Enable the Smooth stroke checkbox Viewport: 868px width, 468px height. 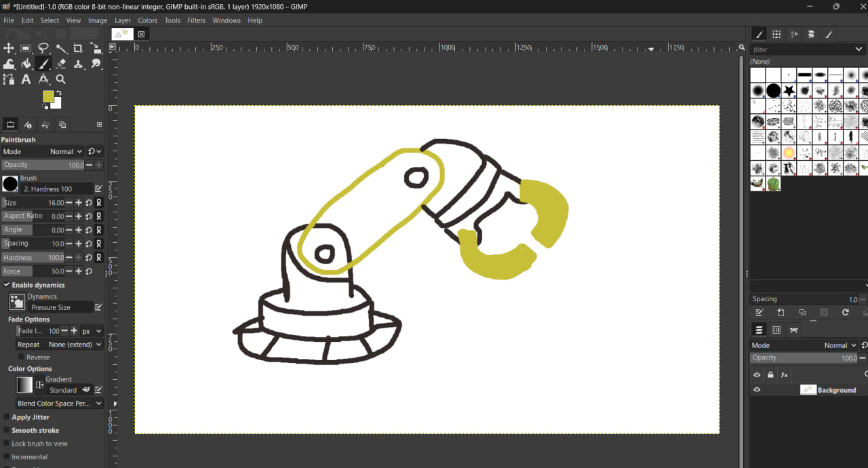7,431
